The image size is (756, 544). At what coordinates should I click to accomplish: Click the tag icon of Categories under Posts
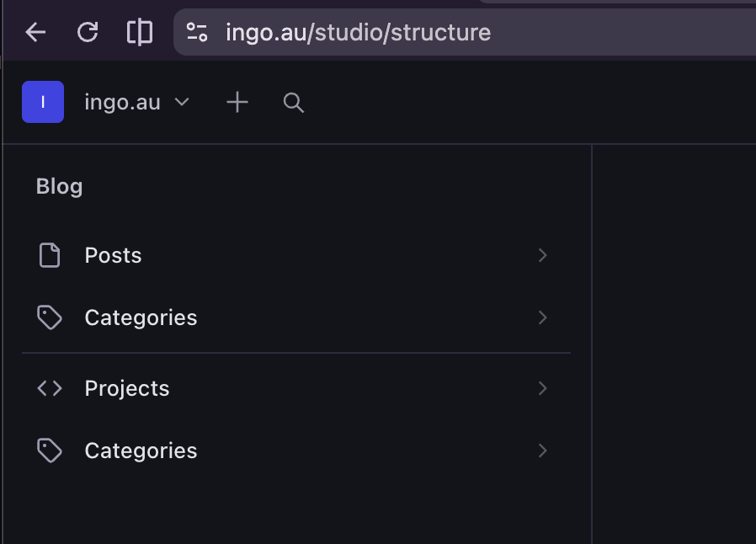coord(50,317)
